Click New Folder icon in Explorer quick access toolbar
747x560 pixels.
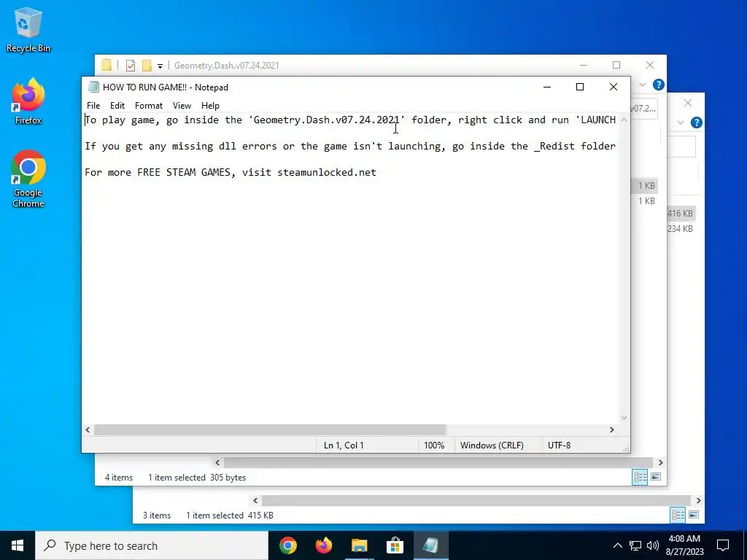click(147, 65)
